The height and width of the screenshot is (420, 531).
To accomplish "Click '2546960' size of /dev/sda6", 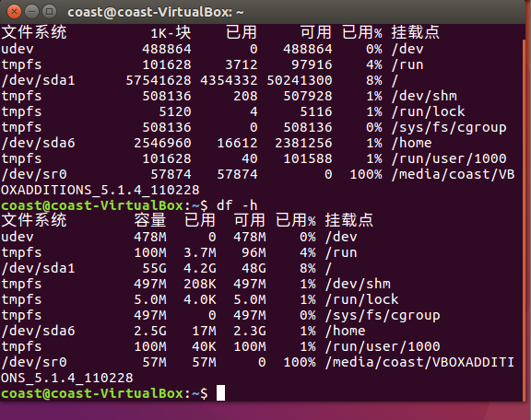I will click(162, 143).
